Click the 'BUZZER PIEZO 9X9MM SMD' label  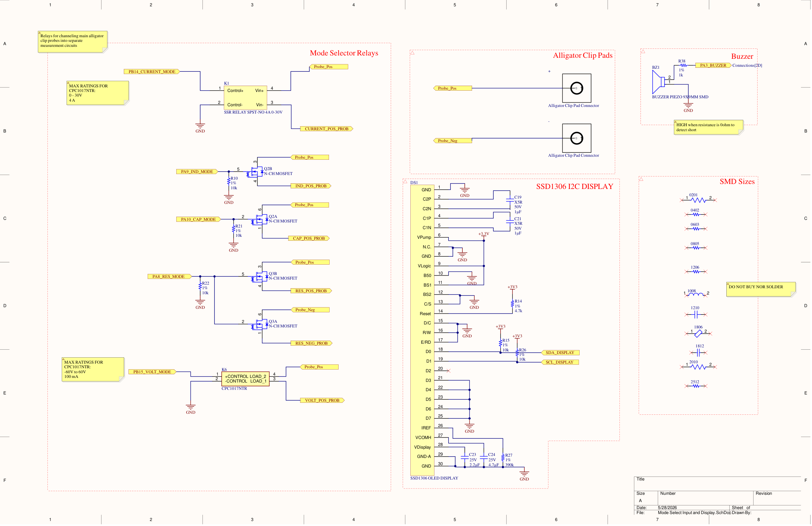click(x=680, y=97)
